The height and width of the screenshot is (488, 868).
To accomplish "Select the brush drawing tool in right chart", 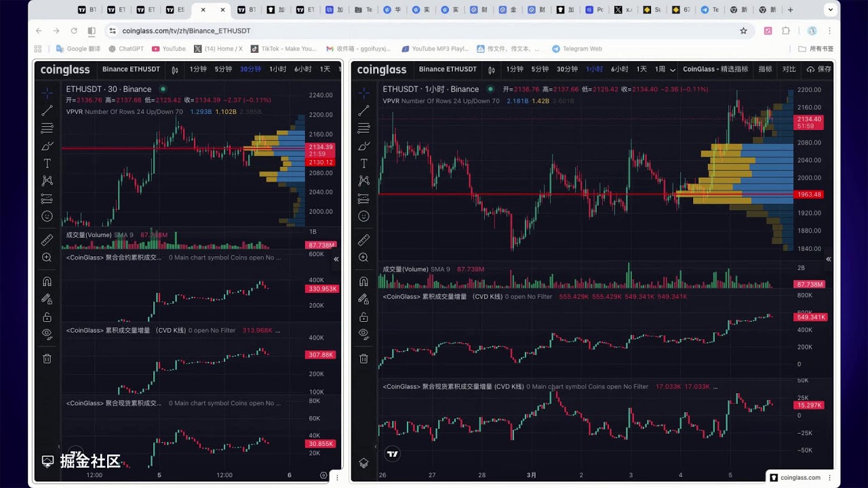I will pos(363,146).
